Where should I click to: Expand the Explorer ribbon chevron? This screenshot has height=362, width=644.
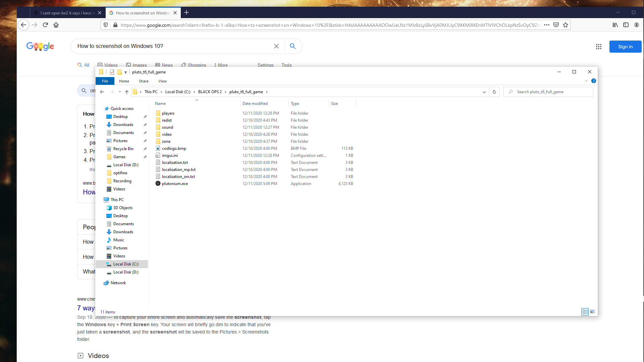tap(586, 81)
